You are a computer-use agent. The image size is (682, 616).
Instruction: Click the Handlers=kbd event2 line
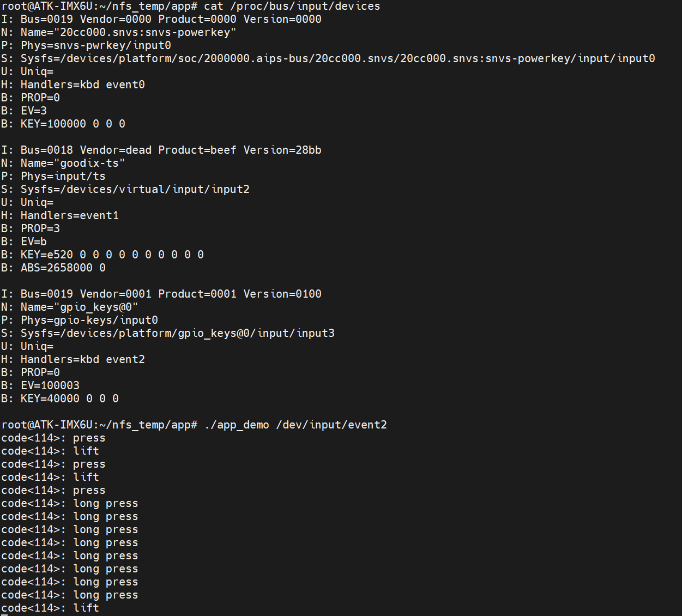click(x=82, y=359)
